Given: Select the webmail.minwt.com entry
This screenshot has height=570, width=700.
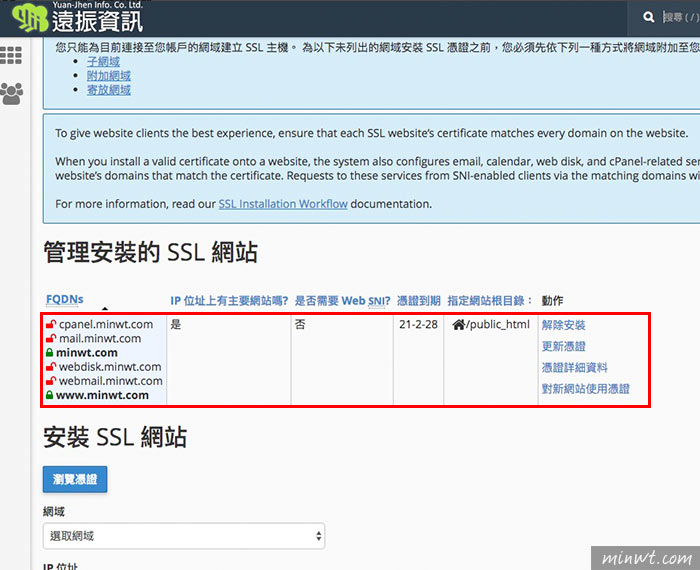Looking at the screenshot, I should pos(111,381).
